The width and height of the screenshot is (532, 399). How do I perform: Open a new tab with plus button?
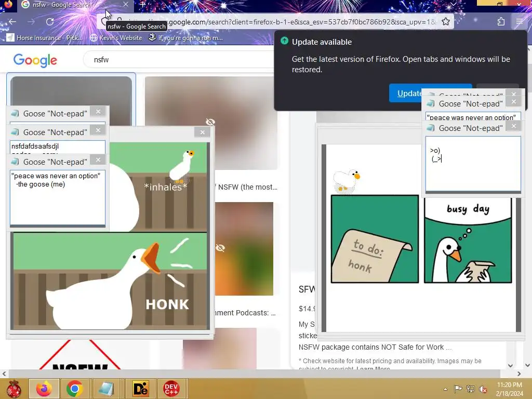point(143,5)
